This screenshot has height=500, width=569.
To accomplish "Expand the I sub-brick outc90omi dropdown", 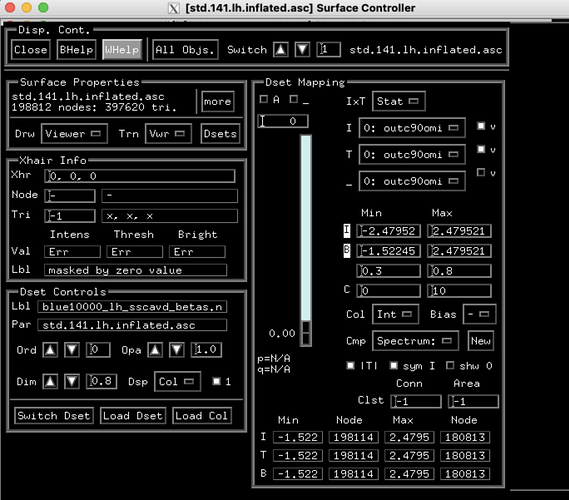I will (412, 128).
